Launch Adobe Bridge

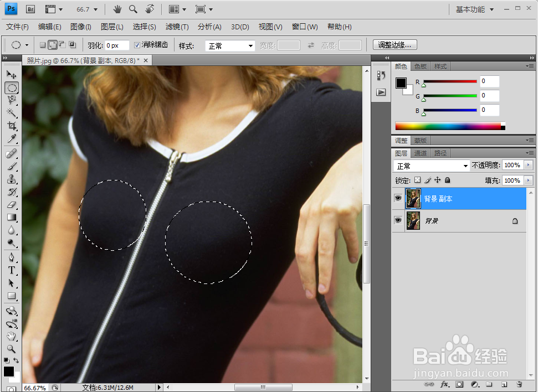pos(30,9)
